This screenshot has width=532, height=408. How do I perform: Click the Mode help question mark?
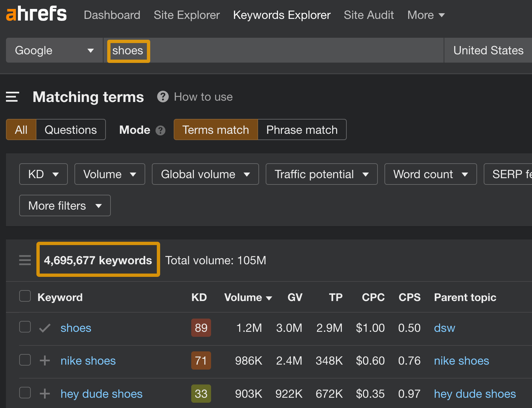160,130
